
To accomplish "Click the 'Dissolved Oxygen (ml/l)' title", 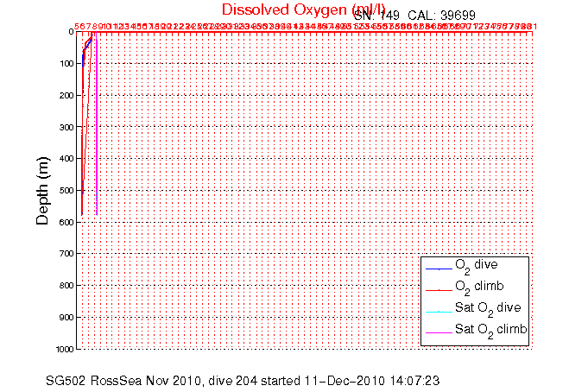I will point(303,10).
